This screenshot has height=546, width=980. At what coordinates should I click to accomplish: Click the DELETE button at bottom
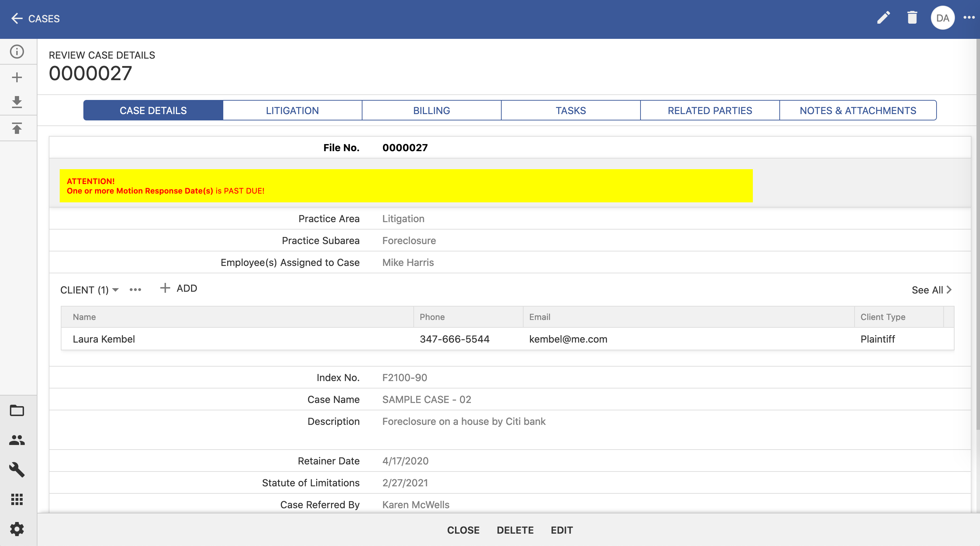tap(515, 530)
